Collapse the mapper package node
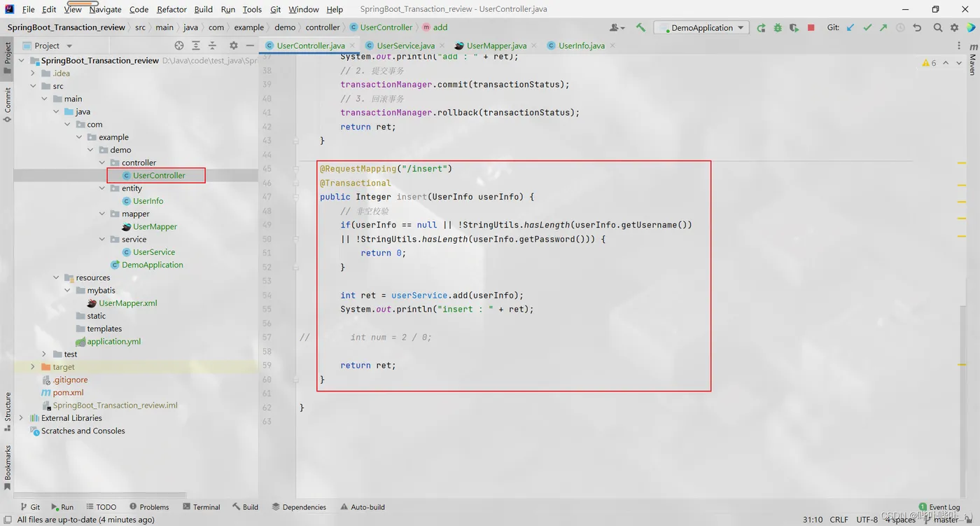 [102, 214]
